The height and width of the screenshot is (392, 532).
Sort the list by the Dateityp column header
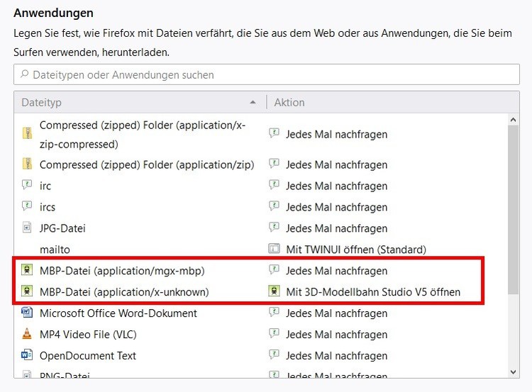tap(140, 102)
